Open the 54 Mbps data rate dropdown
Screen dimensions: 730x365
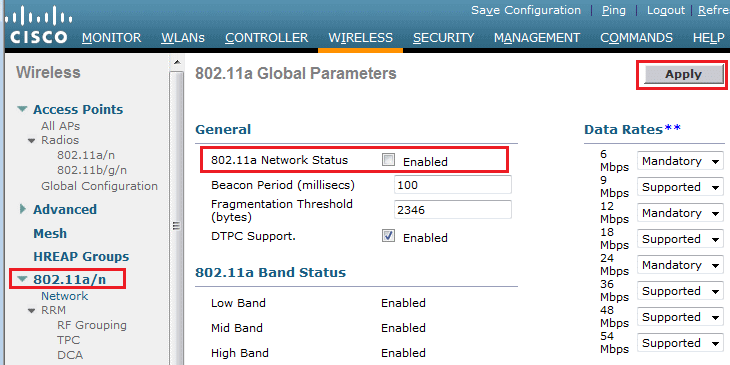pos(680,343)
